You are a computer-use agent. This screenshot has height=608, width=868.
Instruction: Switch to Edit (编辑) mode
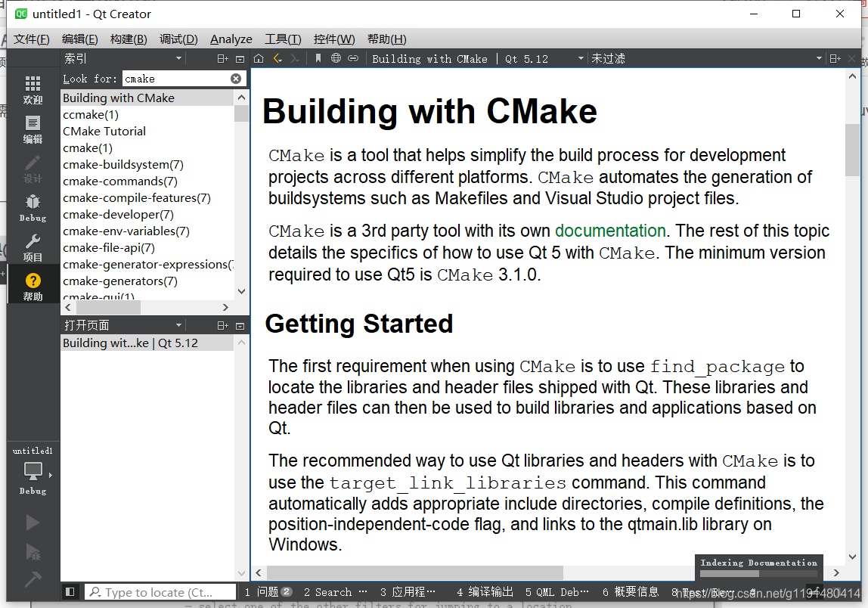[x=33, y=130]
